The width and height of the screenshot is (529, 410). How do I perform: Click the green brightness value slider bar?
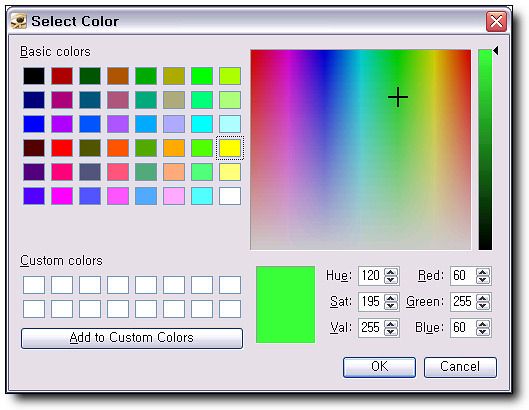485,150
